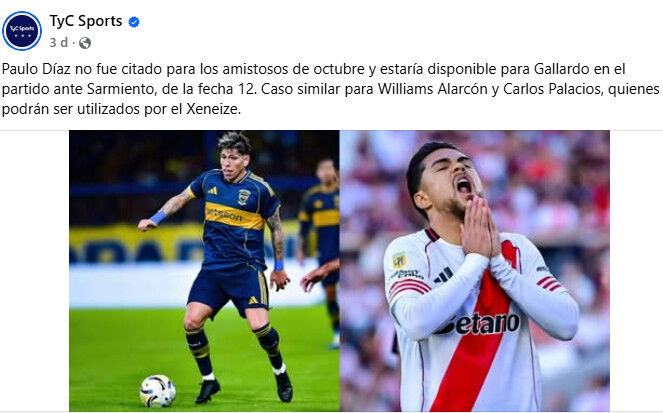The image size is (663, 413).
Task: Click the league patch on white jersey sleeve
Action: [x=399, y=260]
